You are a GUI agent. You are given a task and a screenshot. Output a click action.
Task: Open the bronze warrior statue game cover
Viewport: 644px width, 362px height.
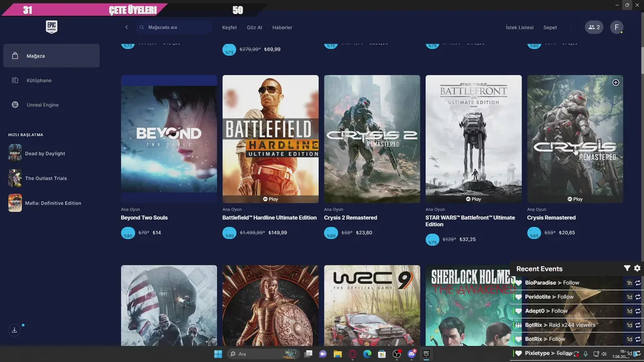click(271, 306)
